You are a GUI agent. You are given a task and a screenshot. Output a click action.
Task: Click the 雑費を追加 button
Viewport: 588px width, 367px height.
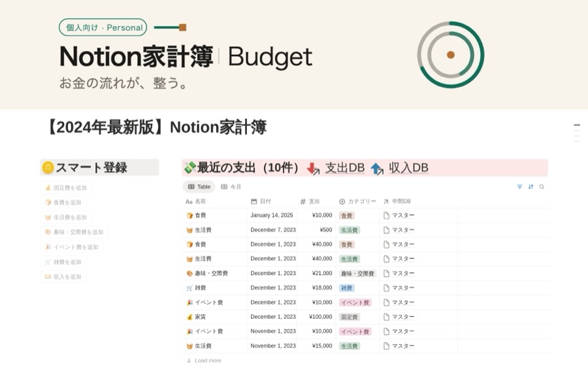63,262
